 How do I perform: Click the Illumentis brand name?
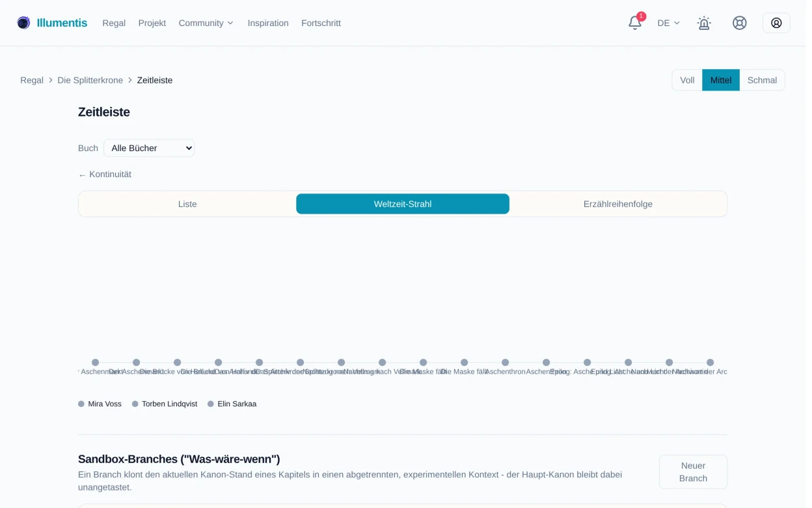coord(62,23)
